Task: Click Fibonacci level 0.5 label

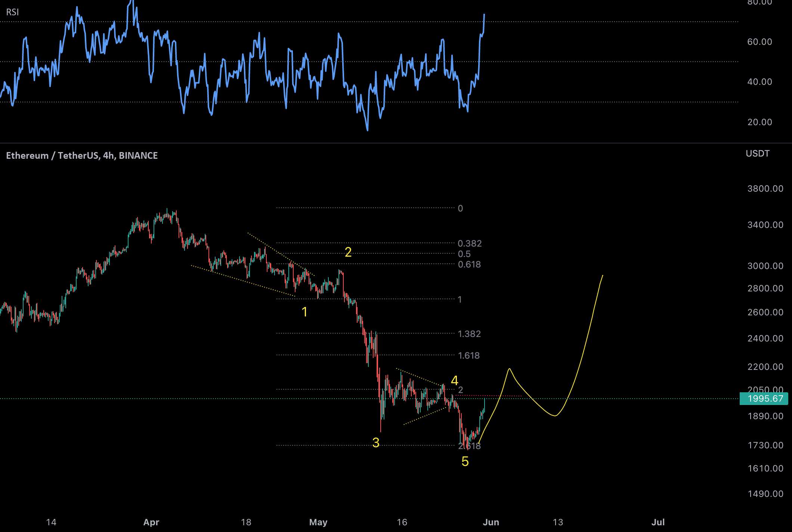Action: pos(464,254)
